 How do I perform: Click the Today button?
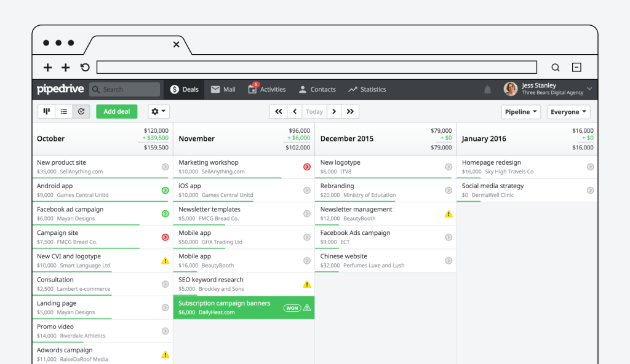tap(314, 111)
